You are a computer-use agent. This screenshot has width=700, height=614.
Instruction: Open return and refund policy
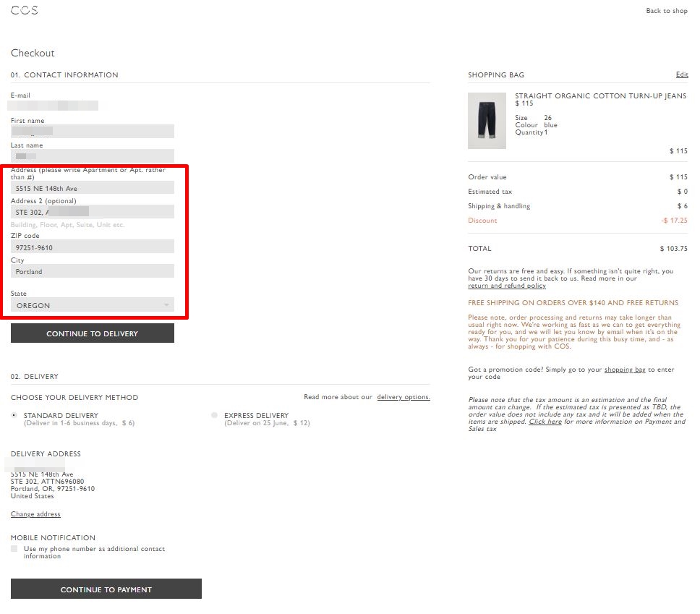click(507, 286)
